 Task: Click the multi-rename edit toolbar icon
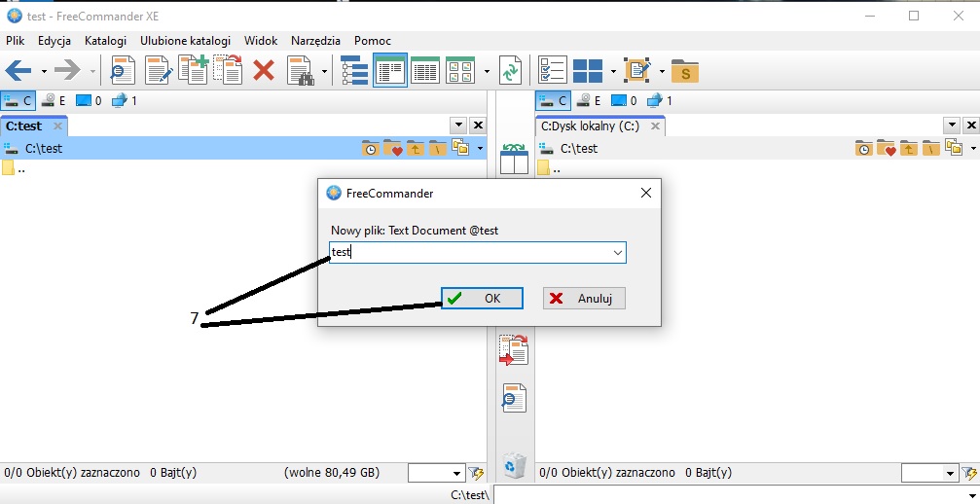click(x=638, y=70)
